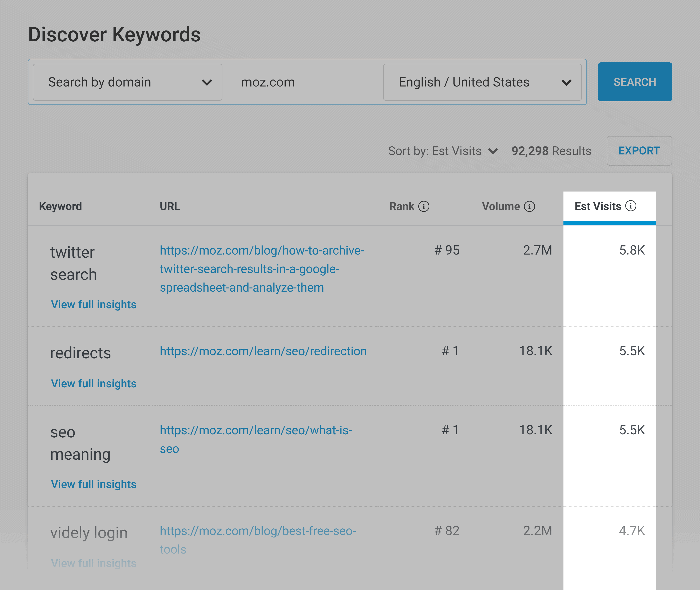Viewport: 700px width, 590px height.
Task: Click the 'redirects' keyword text
Action: click(x=81, y=353)
